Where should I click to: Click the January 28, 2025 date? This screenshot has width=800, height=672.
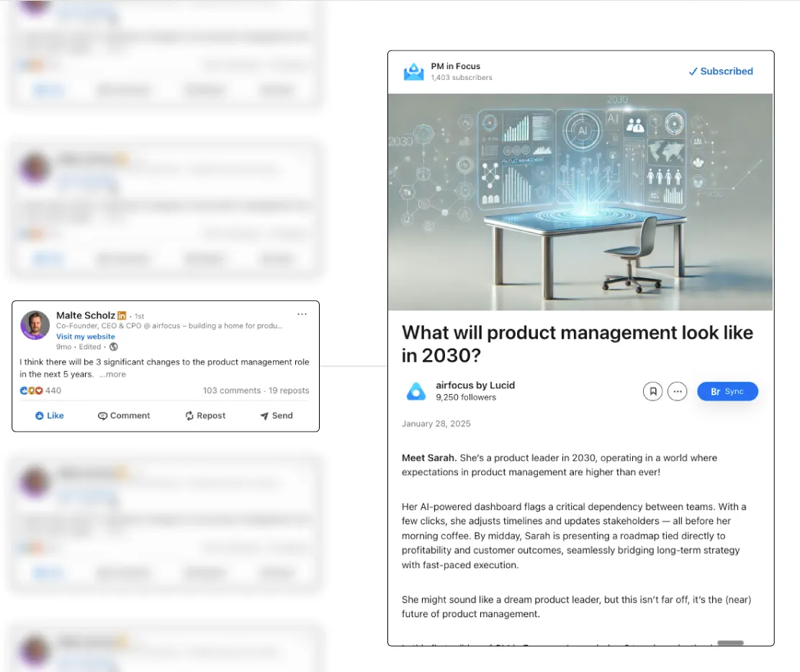pyautogui.click(x=436, y=424)
